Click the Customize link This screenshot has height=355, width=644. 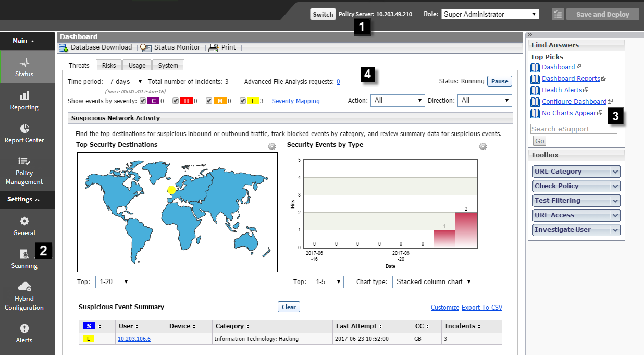coord(445,308)
